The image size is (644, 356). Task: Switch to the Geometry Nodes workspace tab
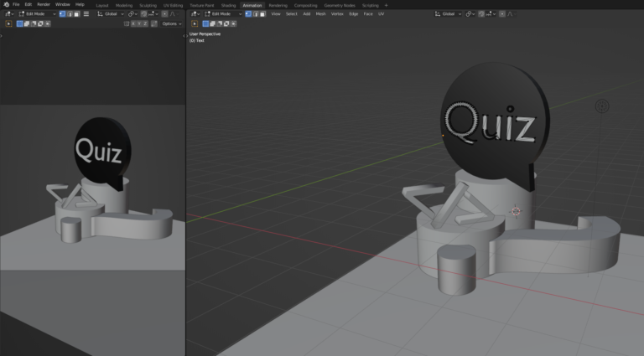(340, 5)
